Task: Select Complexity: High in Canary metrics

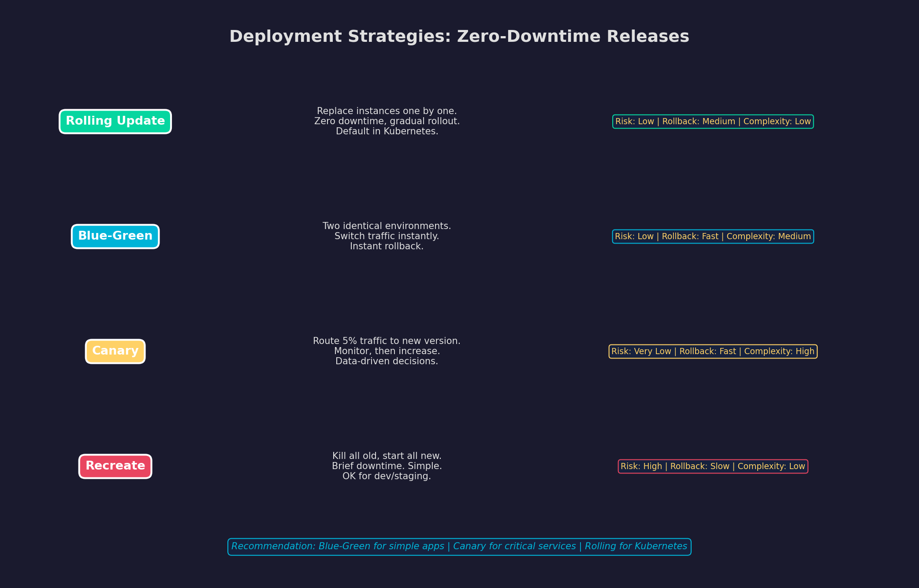Action: coord(781,351)
